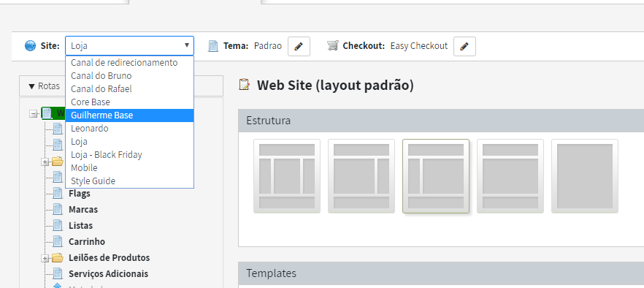The image size is (644, 288).
Task: Select left-sidebar layout thumbnail
Action: (436, 176)
